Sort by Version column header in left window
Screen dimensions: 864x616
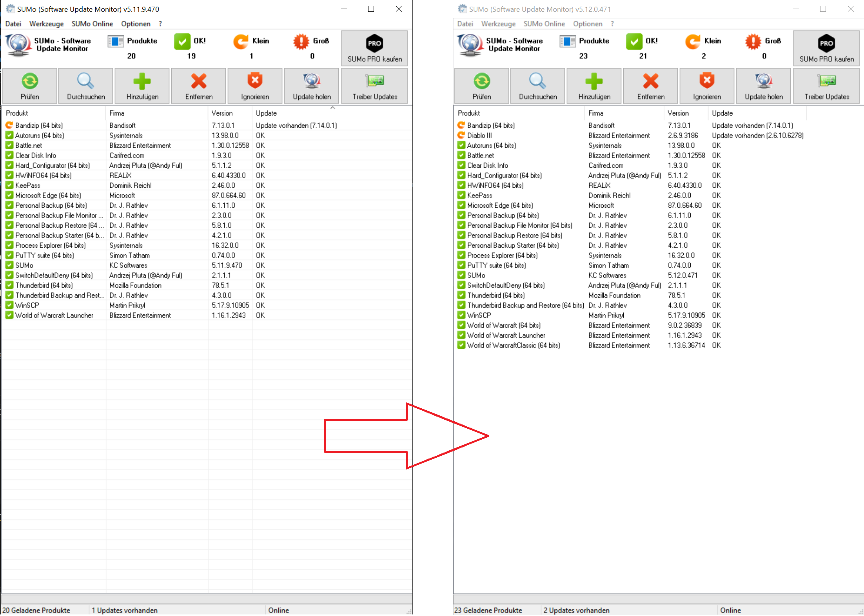[x=222, y=113]
